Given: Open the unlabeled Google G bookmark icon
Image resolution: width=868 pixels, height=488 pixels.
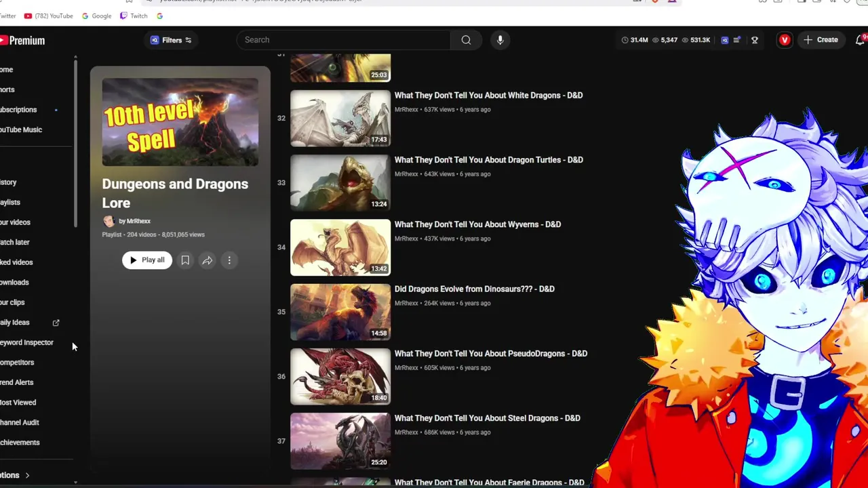Looking at the screenshot, I should coord(160,16).
